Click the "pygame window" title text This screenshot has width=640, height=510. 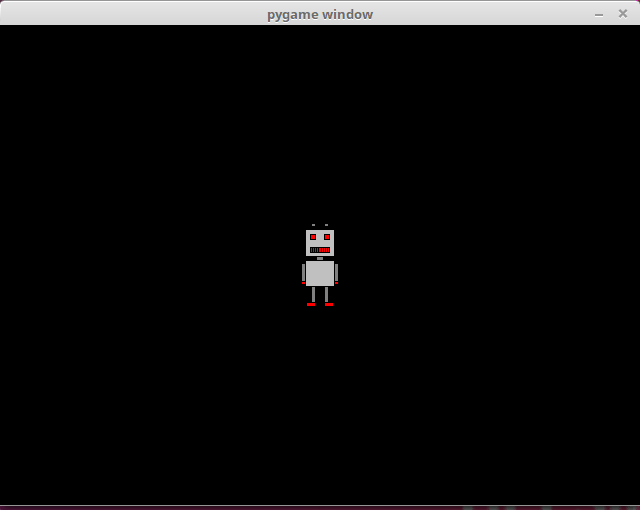pyautogui.click(x=320, y=14)
